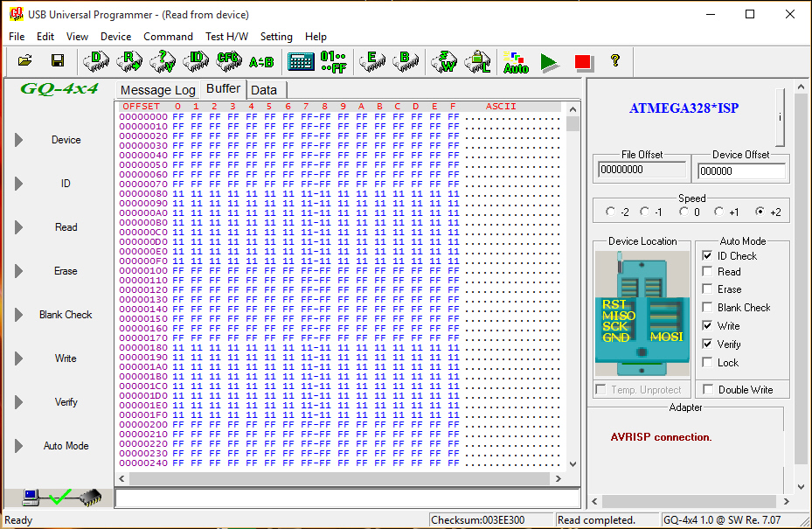
Task: Click the Open file folder icon
Action: coord(25,60)
